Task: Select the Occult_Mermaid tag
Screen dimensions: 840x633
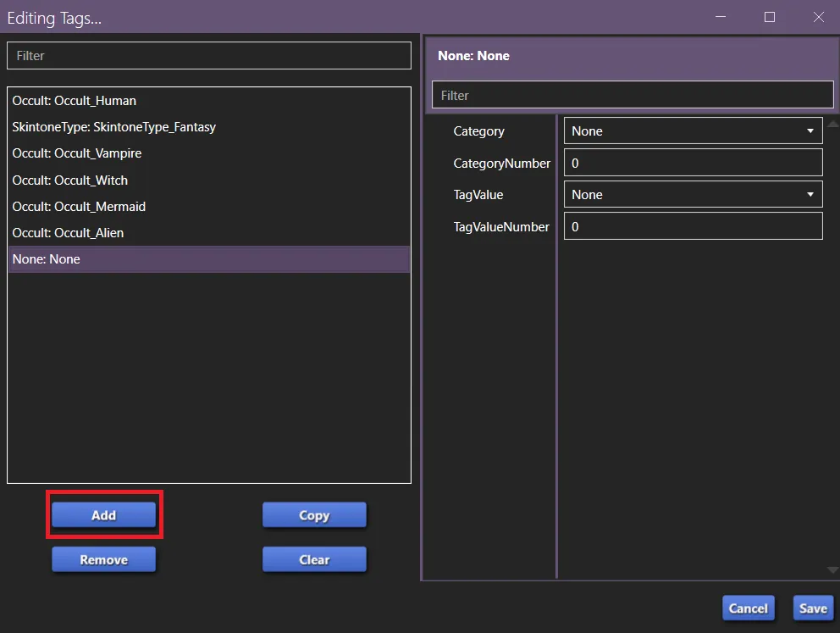Action: (x=79, y=206)
